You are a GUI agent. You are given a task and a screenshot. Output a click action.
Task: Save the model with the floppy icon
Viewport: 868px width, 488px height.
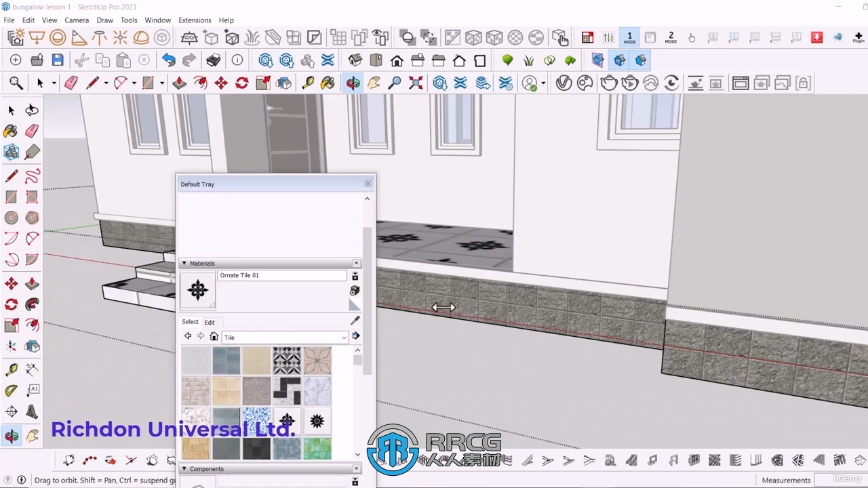point(58,60)
